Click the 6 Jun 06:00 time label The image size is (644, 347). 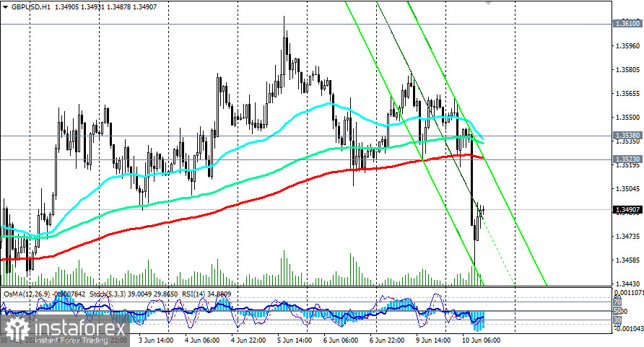point(341,341)
